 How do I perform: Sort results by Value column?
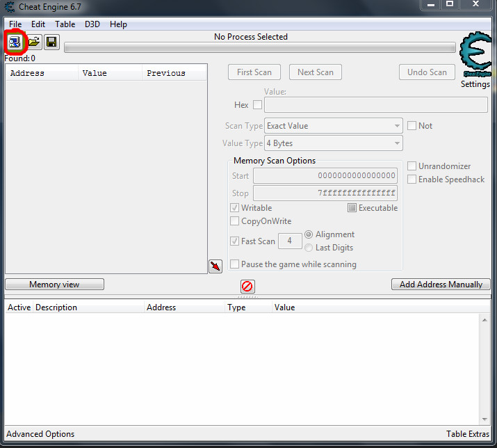[110, 73]
